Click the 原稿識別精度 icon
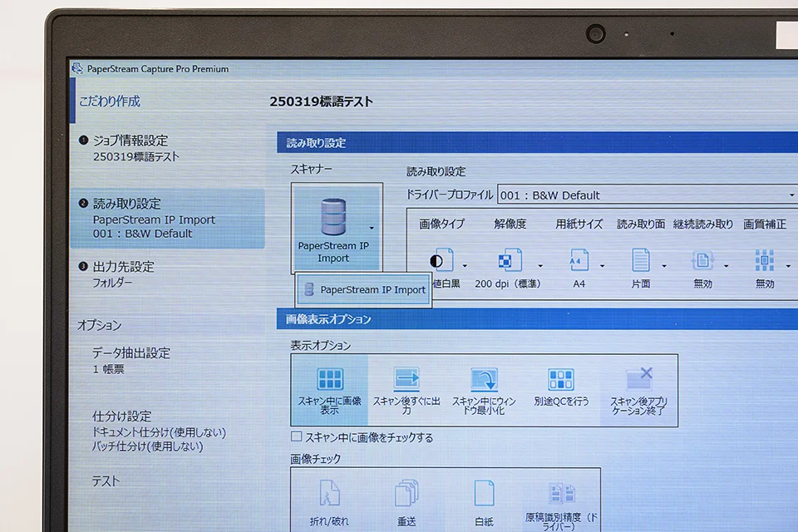Image resolution: width=798 pixels, height=532 pixels. (561, 493)
